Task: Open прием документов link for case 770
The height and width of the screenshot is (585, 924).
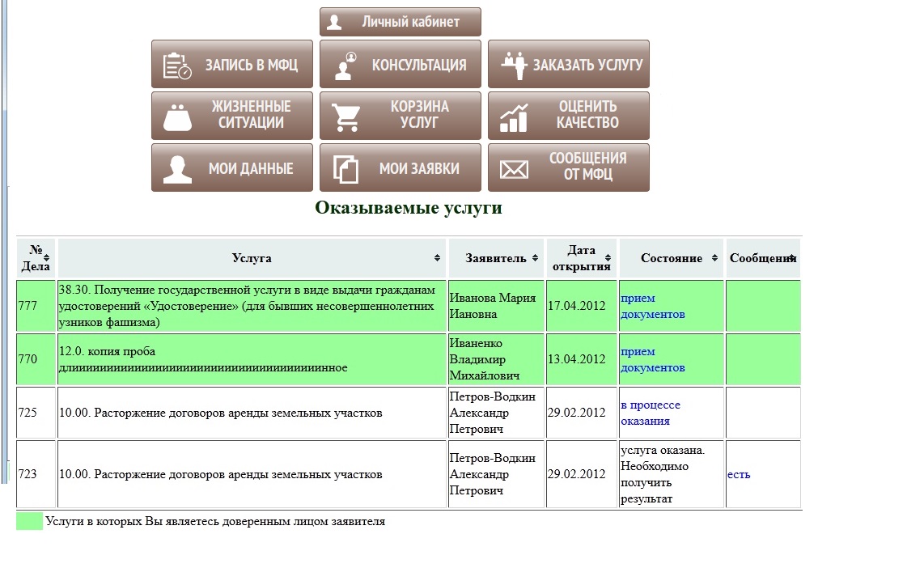Action: [652, 359]
